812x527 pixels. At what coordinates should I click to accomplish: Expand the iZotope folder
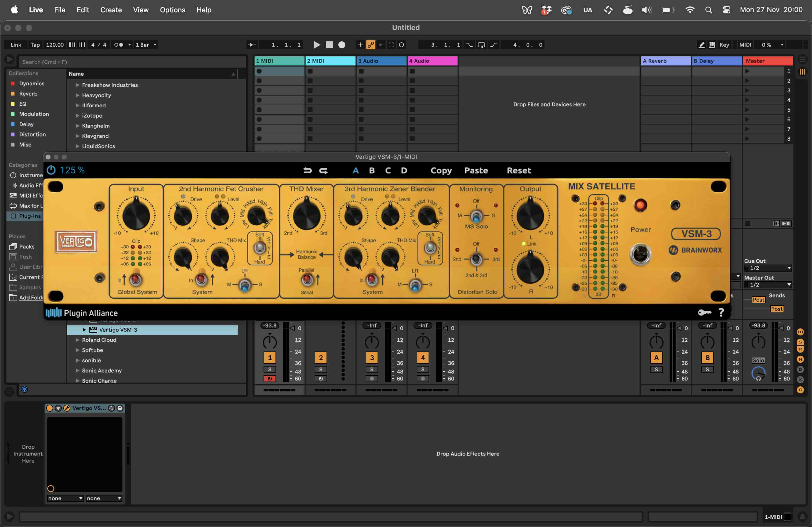[x=77, y=116]
